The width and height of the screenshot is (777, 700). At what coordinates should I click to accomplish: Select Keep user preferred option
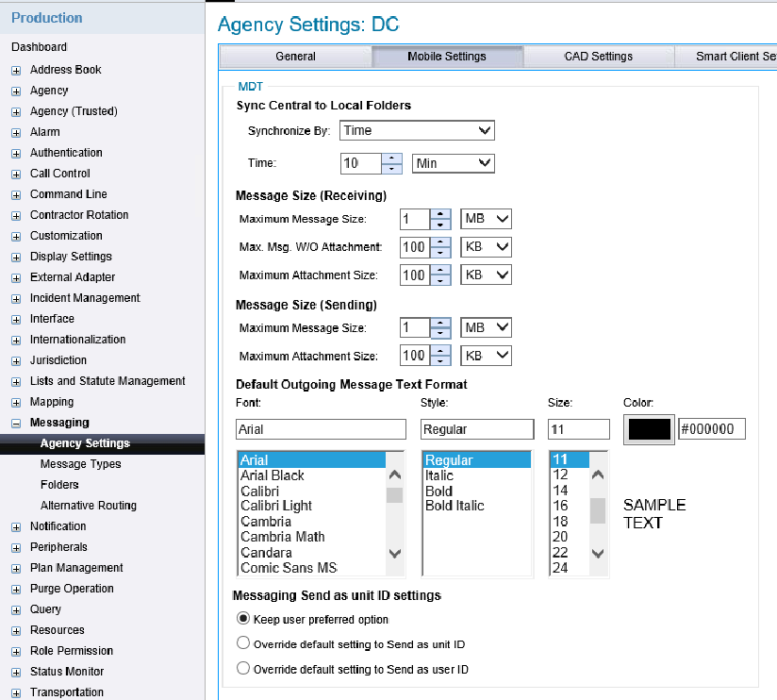(243, 619)
